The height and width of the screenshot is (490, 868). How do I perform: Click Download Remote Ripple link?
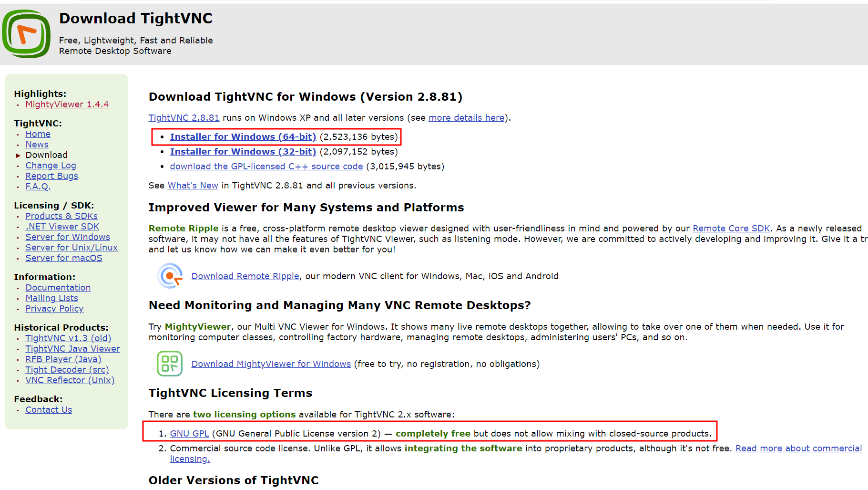(x=245, y=276)
